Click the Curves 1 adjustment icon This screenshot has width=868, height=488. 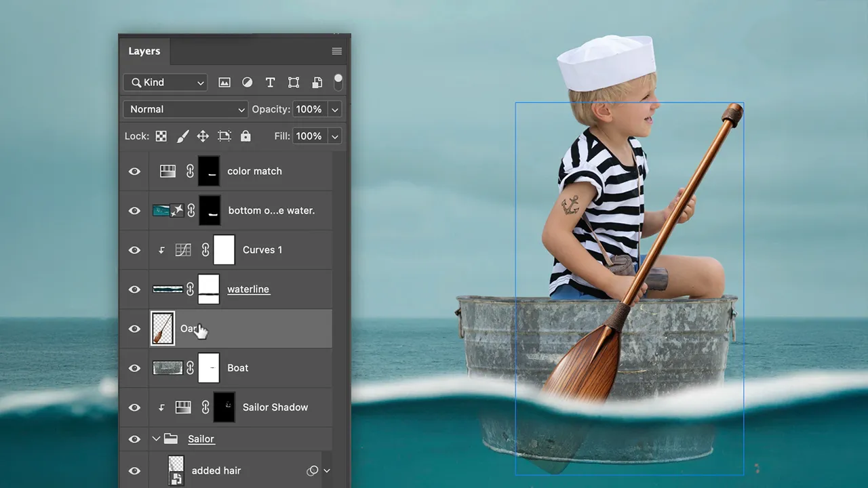[183, 250]
